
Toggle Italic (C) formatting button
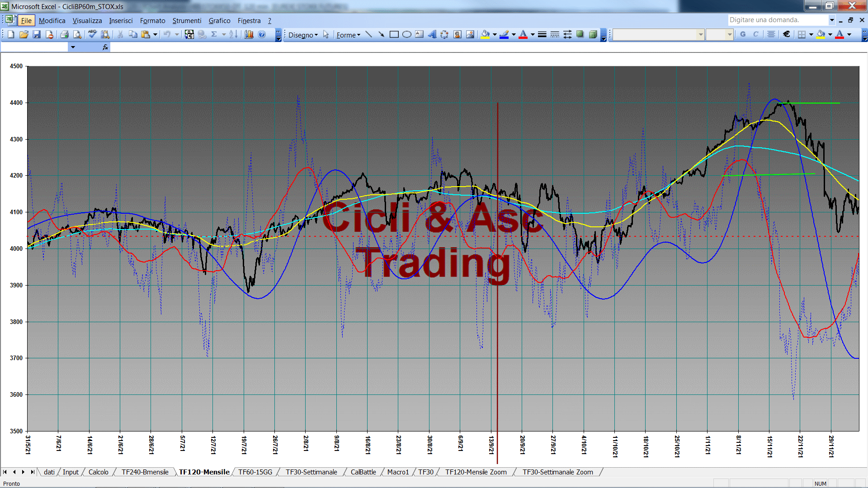pos(756,34)
